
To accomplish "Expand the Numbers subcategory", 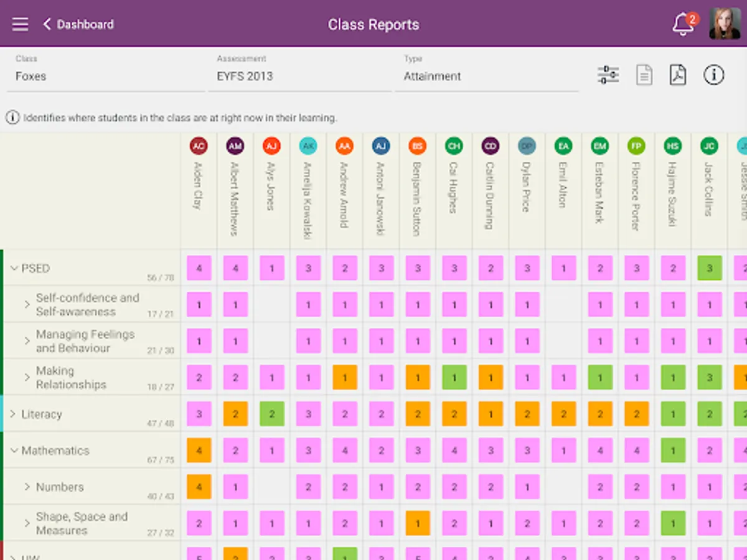I will 27,487.
